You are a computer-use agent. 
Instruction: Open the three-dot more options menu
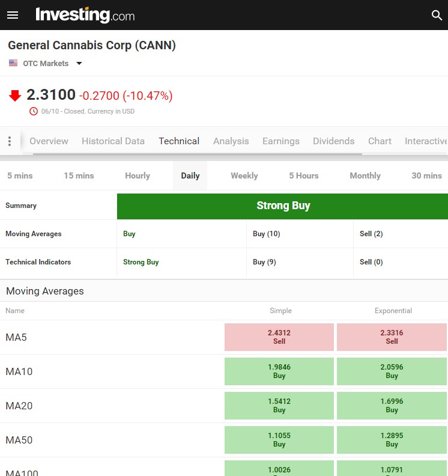(x=10, y=141)
